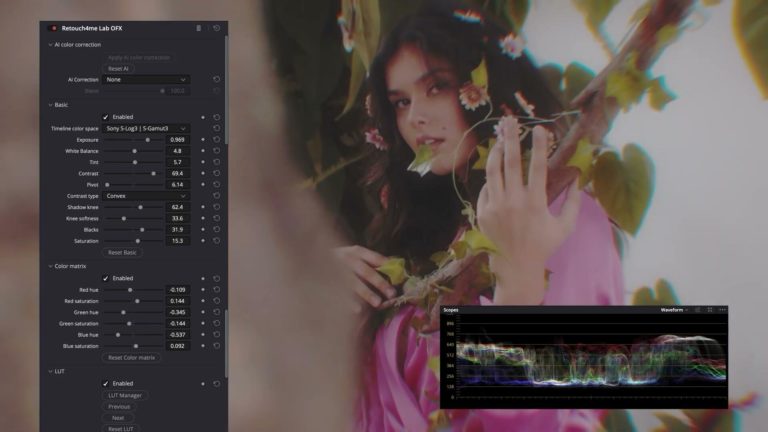768x432 pixels.
Task: Reset the Blacks parameter
Action: click(x=216, y=230)
